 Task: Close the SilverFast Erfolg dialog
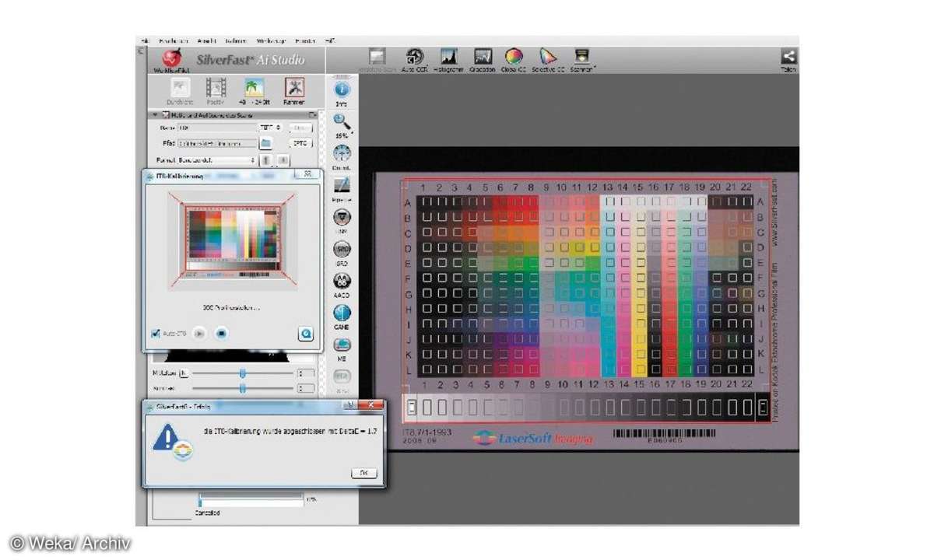tap(372, 405)
